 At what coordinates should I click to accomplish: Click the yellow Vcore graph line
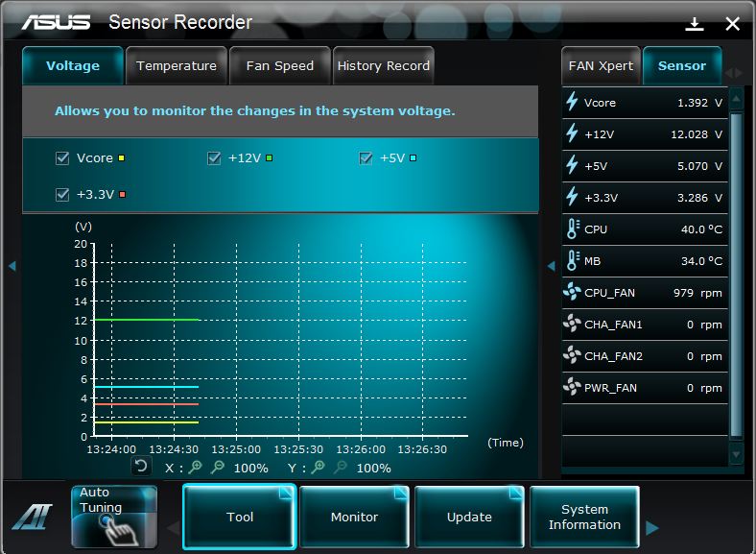(147, 422)
